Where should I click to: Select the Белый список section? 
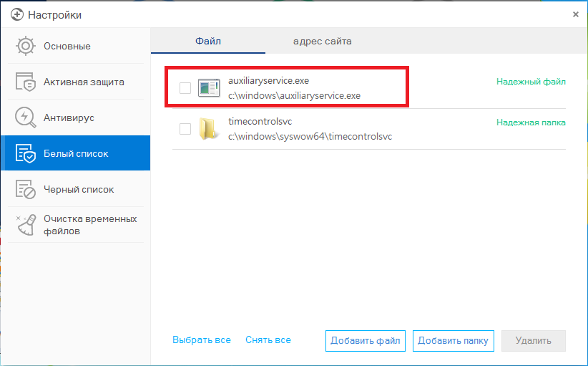point(76,153)
